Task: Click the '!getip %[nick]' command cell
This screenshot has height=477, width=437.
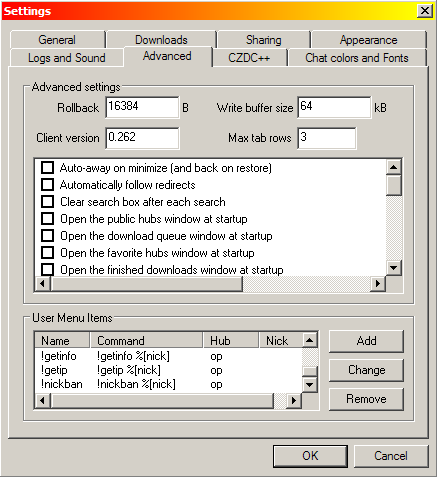Action: pyautogui.click(x=129, y=370)
